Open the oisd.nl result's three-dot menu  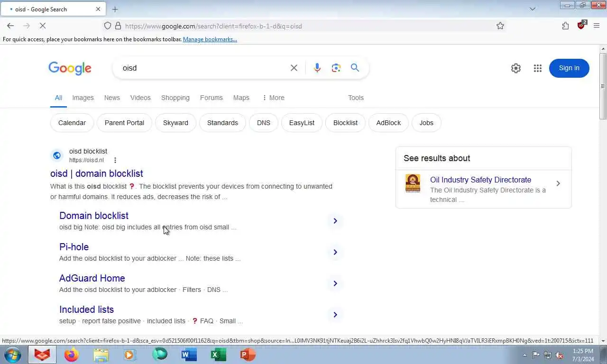point(115,160)
